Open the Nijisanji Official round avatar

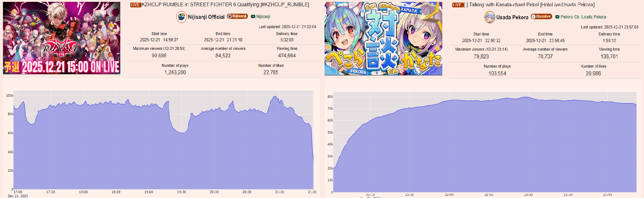click(181, 17)
